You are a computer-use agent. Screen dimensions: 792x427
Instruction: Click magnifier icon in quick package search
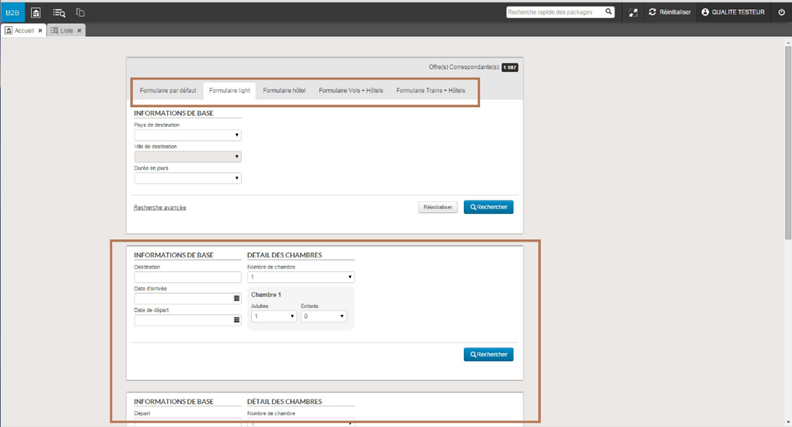pos(608,12)
